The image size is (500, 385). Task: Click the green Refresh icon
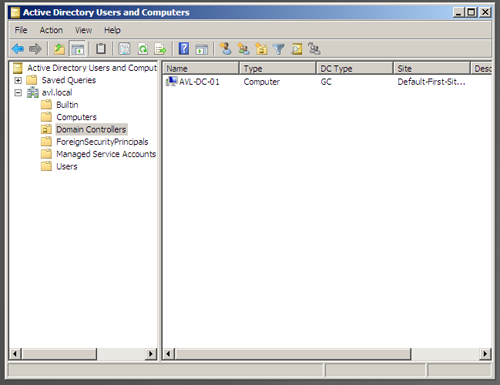tap(143, 49)
